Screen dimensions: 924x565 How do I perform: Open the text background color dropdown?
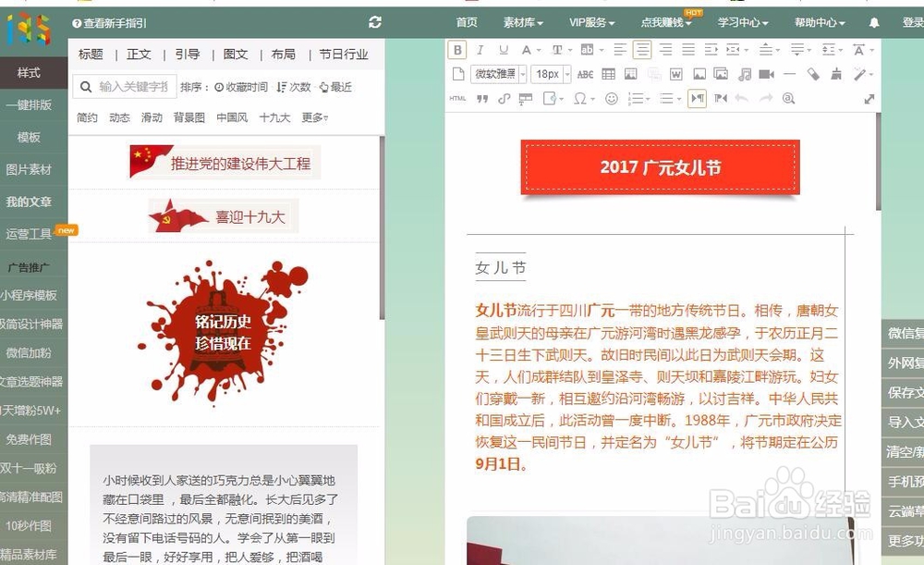602,51
